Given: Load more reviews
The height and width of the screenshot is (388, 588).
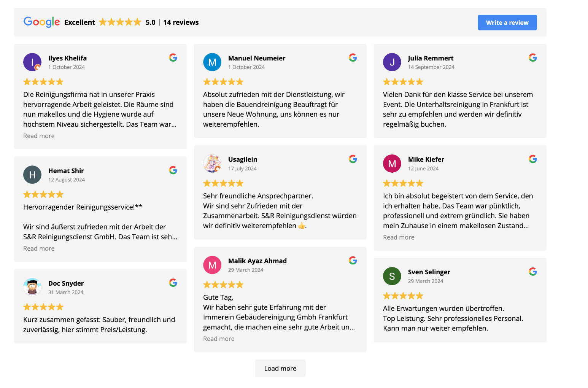Looking at the screenshot, I should coord(280,368).
